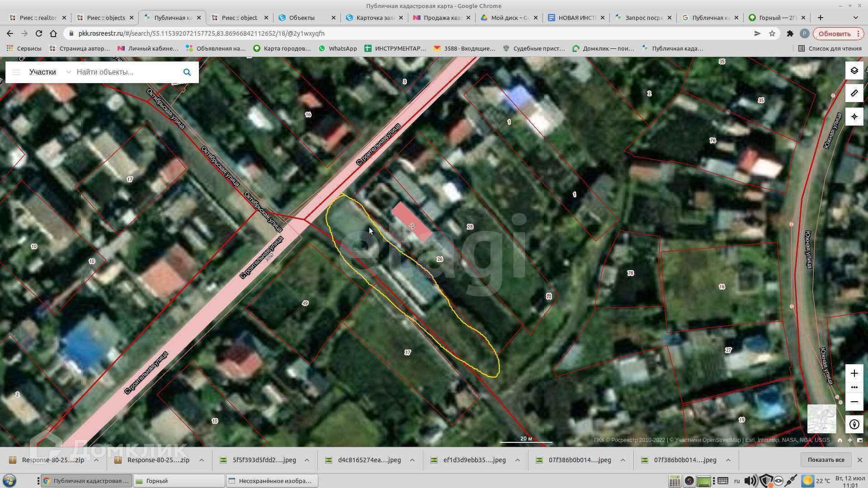Open the more zoom options button
868x488 pixels.
pos(854,387)
